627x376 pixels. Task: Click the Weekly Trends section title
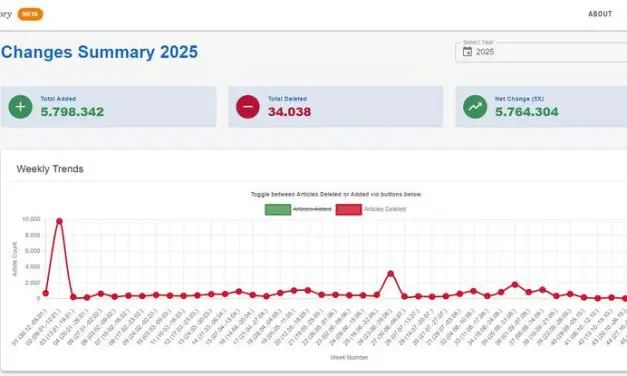[x=50, y=169]
